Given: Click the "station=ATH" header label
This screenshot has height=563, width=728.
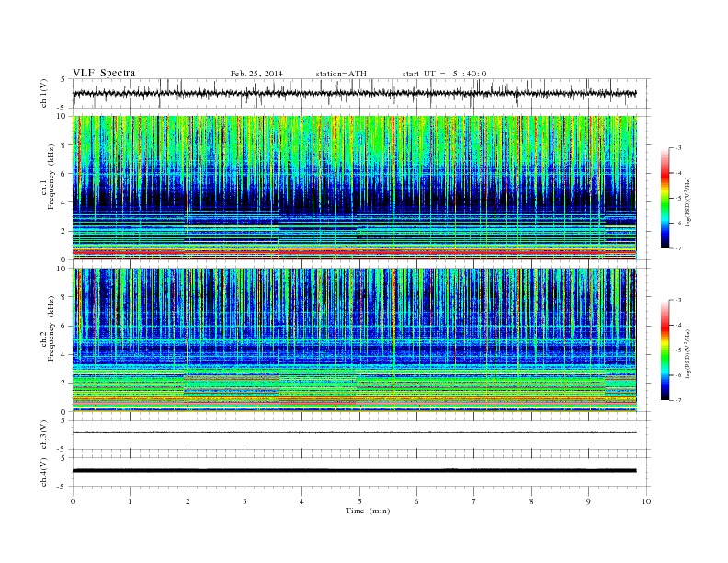Looking at the screenshot, I should click(x=341, y=74).
